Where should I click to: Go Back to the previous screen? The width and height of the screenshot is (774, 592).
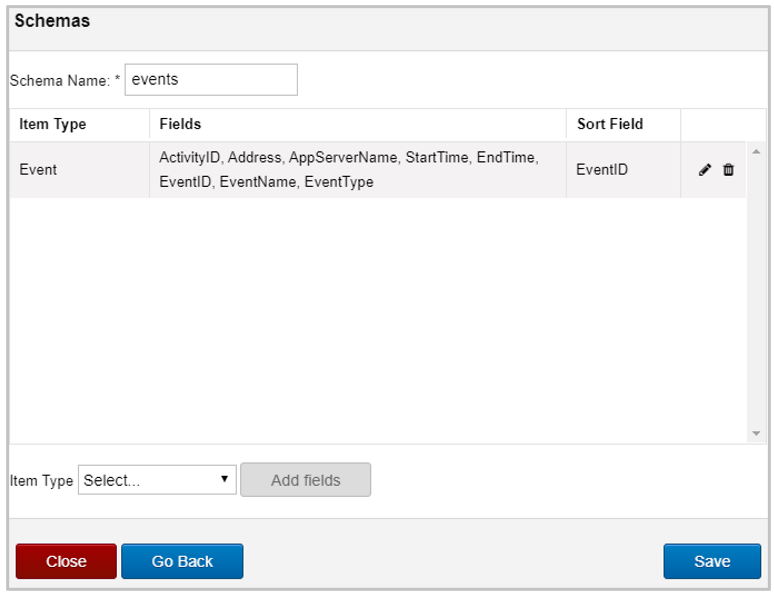182,561
